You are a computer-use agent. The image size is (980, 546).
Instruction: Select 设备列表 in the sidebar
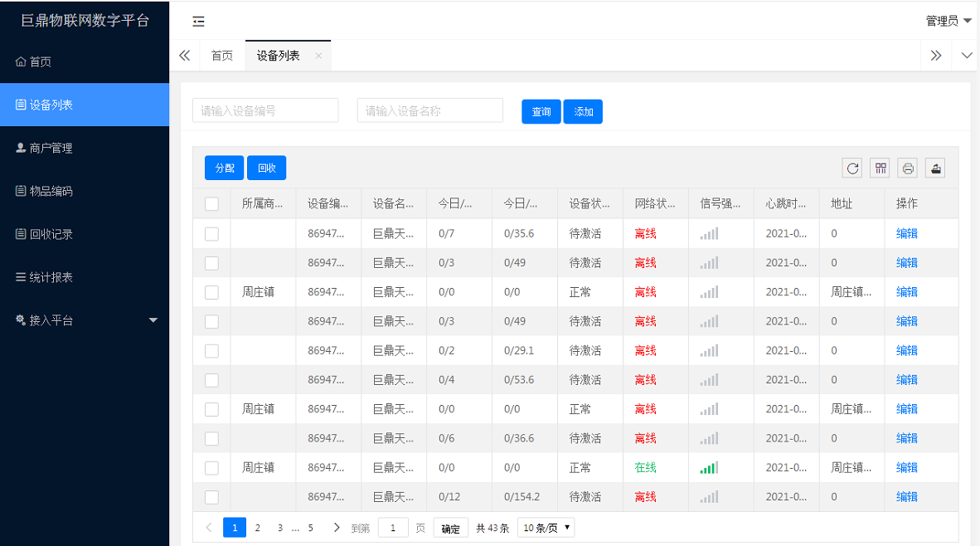[85, 105]
